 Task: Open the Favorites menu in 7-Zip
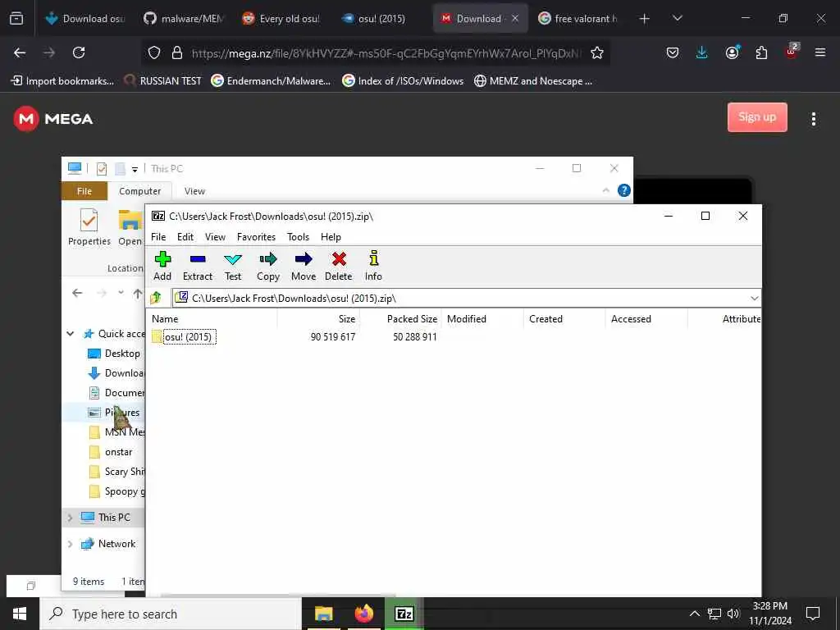tap(256, 237)
